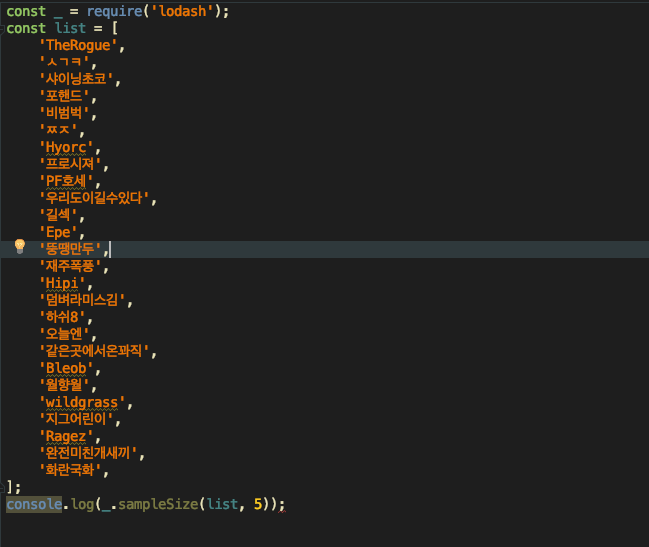This screenshot has height=547, width=649.
Task: Click the number 5 argument
Action: 257,504
